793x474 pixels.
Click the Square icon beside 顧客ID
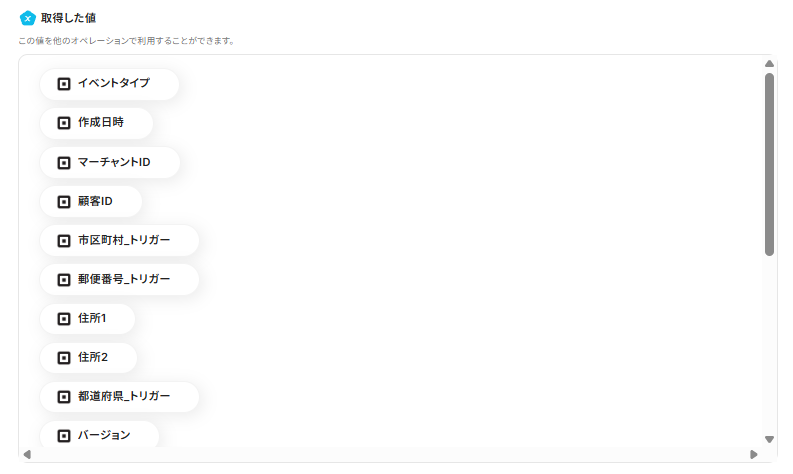click(x=64, y=202)
